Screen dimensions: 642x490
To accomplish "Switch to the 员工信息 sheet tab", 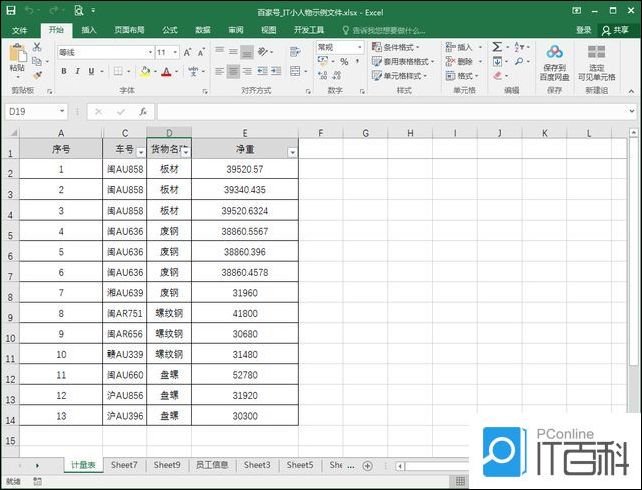I will pyautogui.click(x=211, y=465).
